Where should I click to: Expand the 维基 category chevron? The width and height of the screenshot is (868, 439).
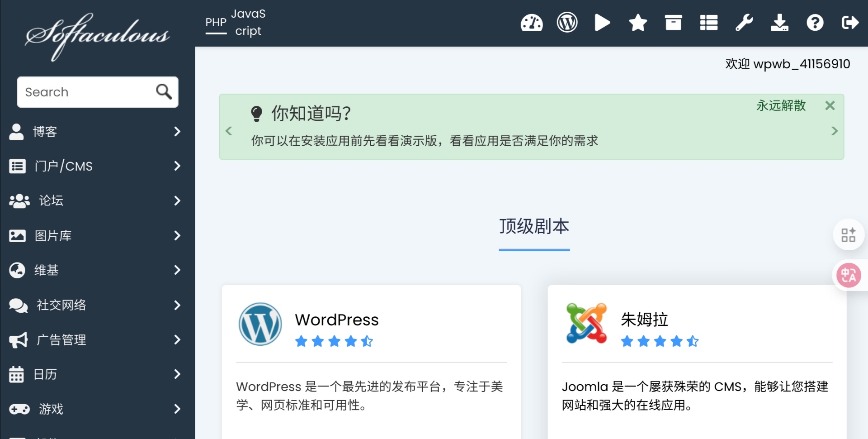[x=177, y=270]
